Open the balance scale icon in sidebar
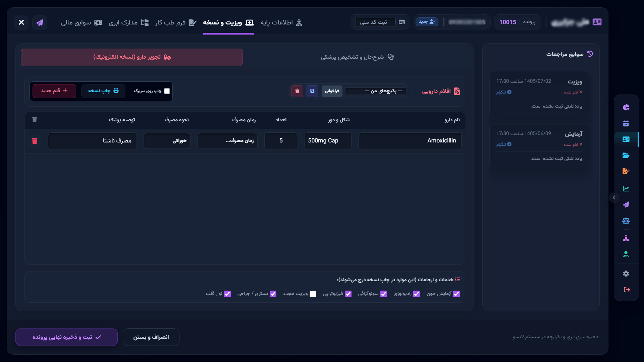This screenshot has height=362, width=644. [626, 221]
